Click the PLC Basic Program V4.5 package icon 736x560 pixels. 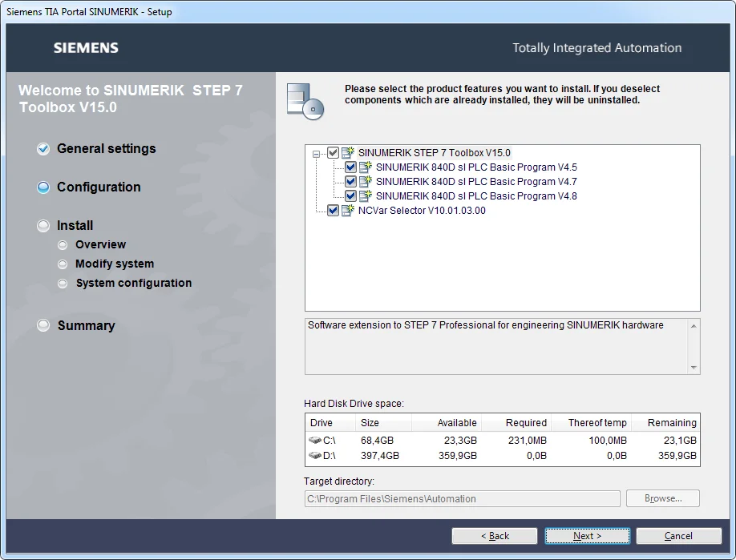click(x=366, y=167)
